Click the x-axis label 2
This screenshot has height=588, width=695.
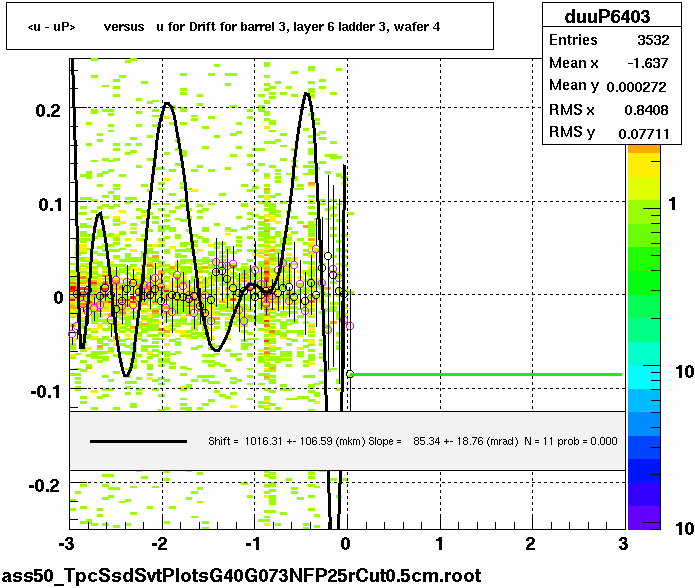coord(531,544)
